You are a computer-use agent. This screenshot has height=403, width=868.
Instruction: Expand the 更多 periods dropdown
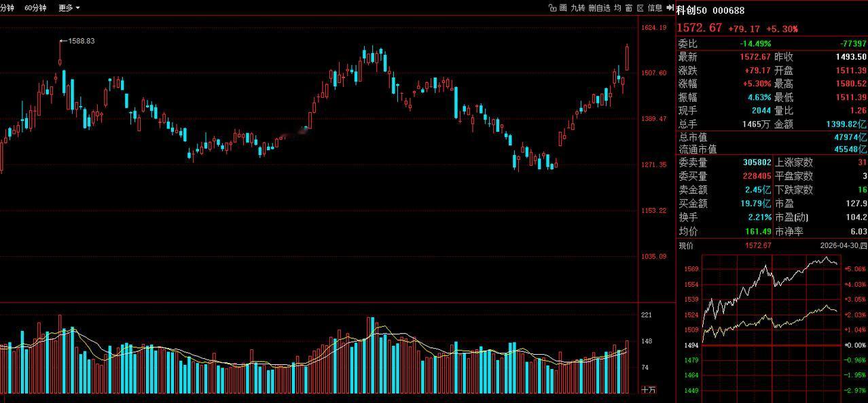coord(69,8)
